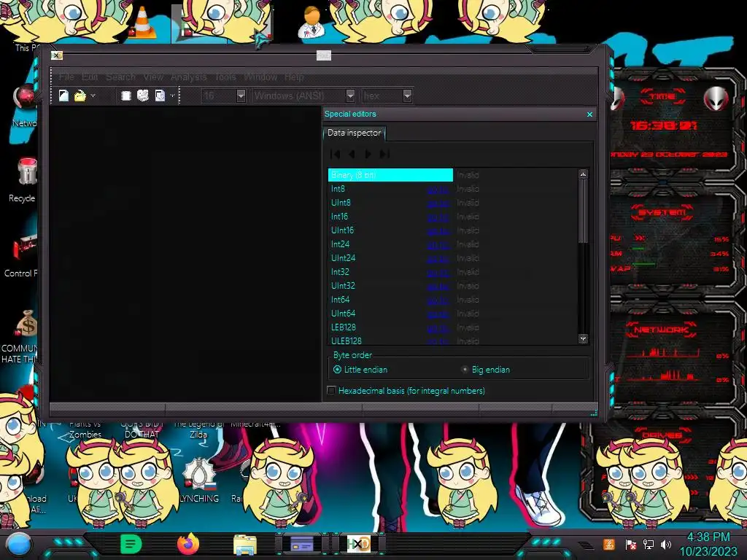Open File Explorer from the taskbar
This screenshot has height=560, width=747.
point(245,544)
